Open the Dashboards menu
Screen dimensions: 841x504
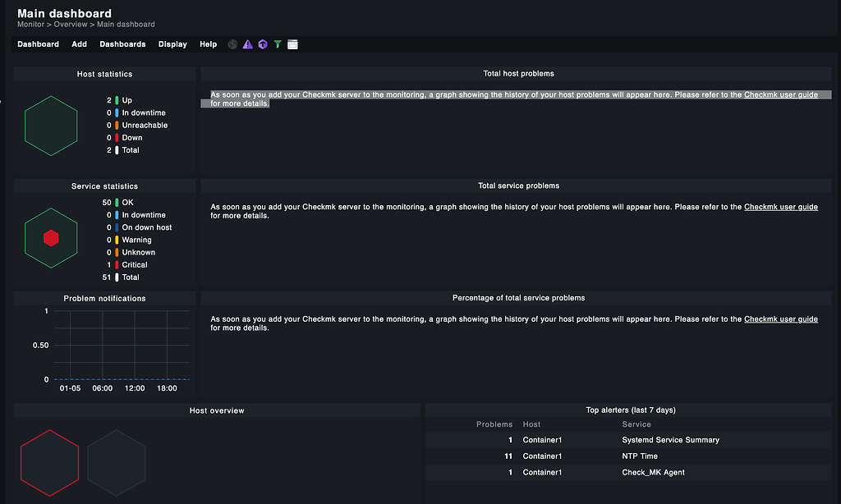coord(122,44)
